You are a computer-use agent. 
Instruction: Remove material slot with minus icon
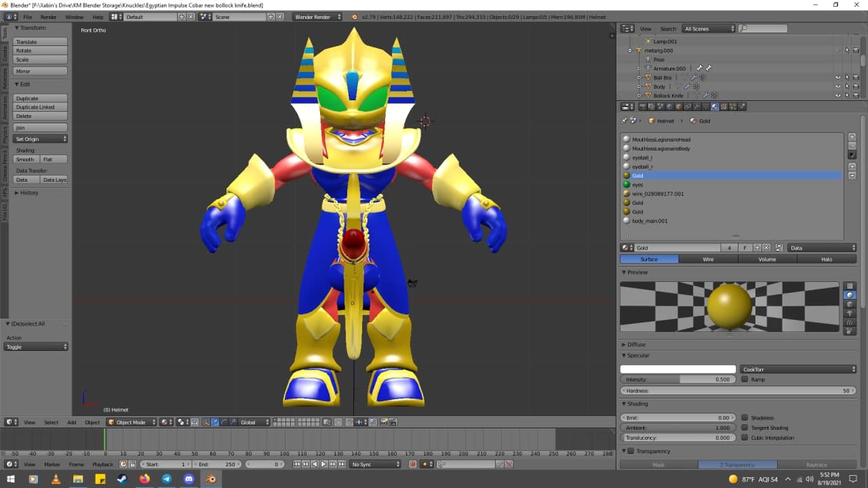(x=852, y=146)
